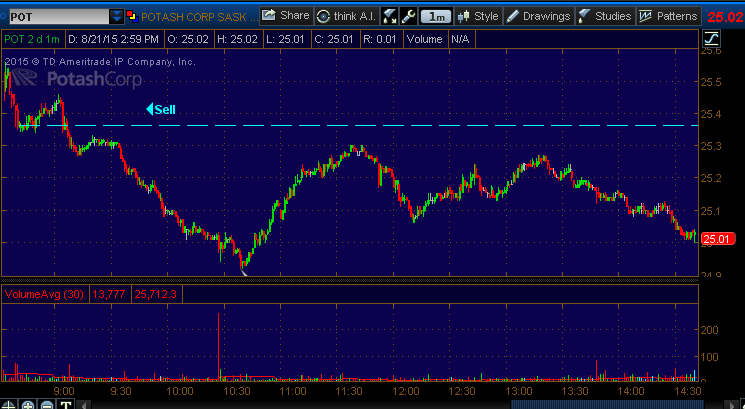Screen dimensions: 745x409
Task: Click the zoom in icon at bottom left
Action: 29,404
